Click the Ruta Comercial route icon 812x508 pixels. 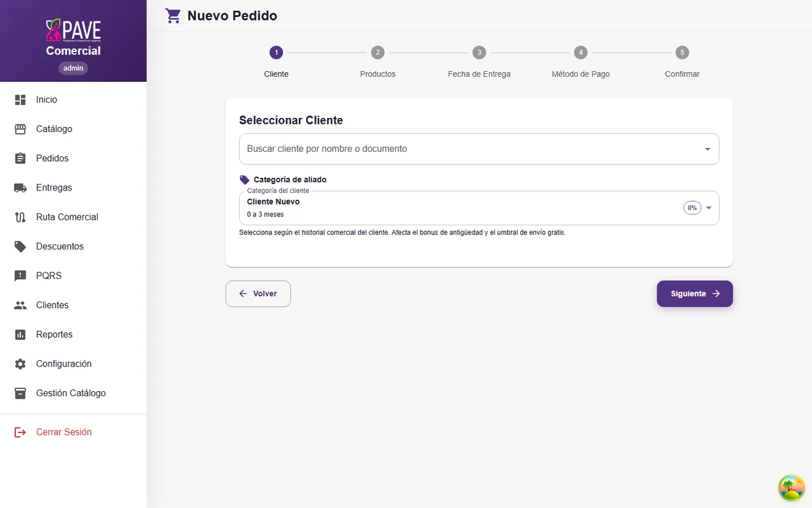pyautogui.click(x=20, y=217)
